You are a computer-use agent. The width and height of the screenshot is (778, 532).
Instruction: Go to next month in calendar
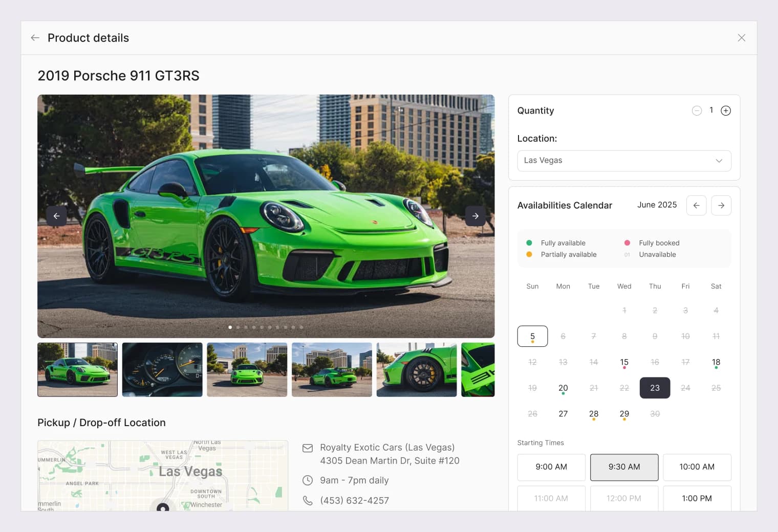tap(721, 205)
